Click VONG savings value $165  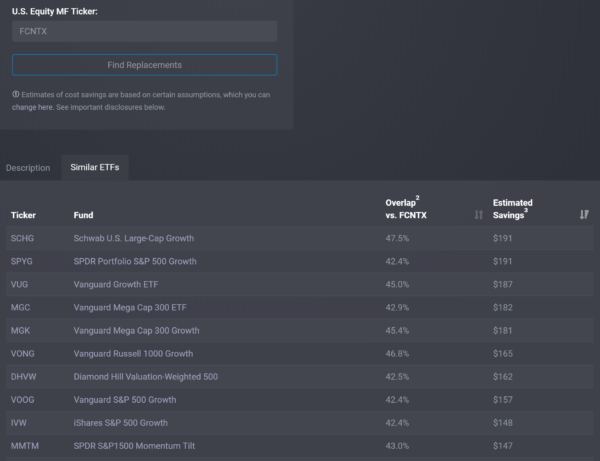[503, 353]
